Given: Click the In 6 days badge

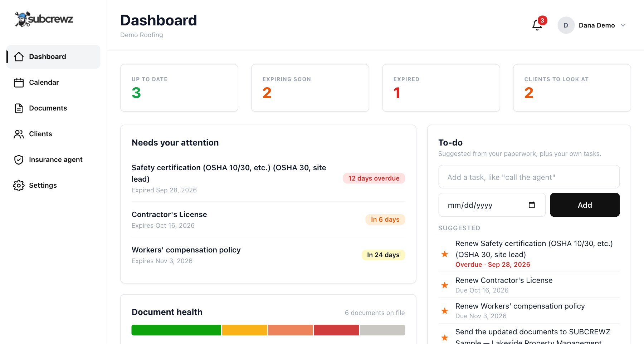Looking at the screenshot, I should 385,220.
